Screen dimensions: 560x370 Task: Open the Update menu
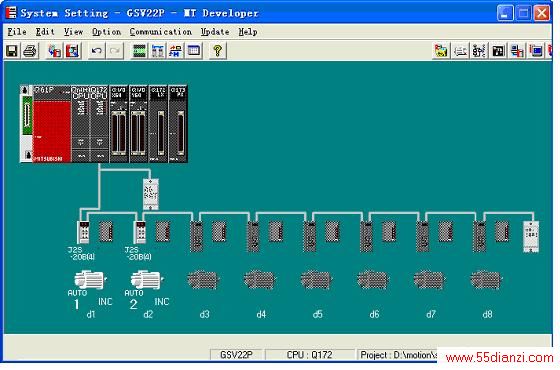pyautogui.click(x=215, y=32)
